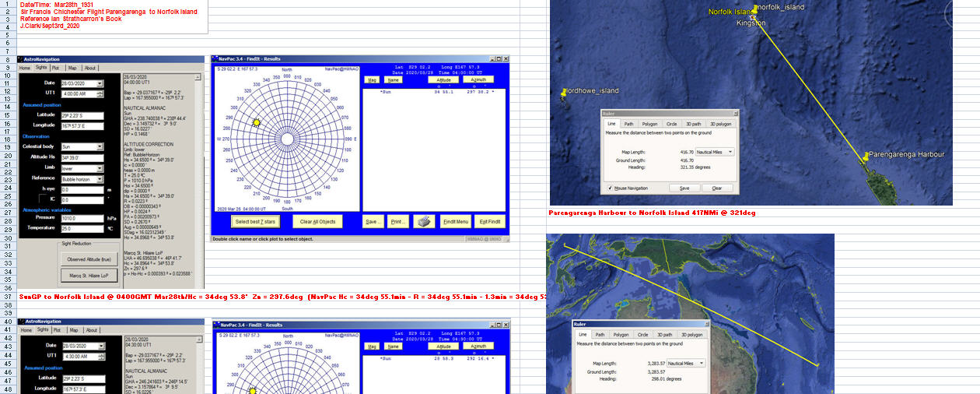
Task: Select 3D polygon tab in upper Ruler
Action: pyautogui.click(x=720, y=124)
